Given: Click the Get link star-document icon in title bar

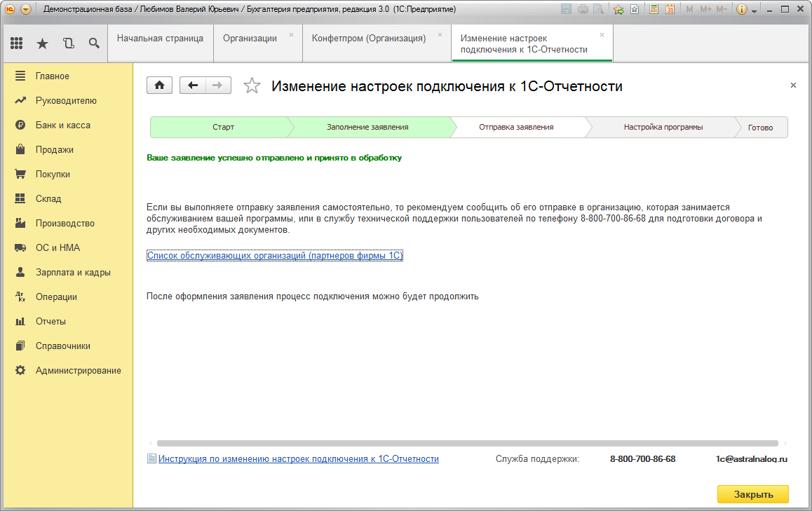Looking at the screenshot, I should point(635,9).
